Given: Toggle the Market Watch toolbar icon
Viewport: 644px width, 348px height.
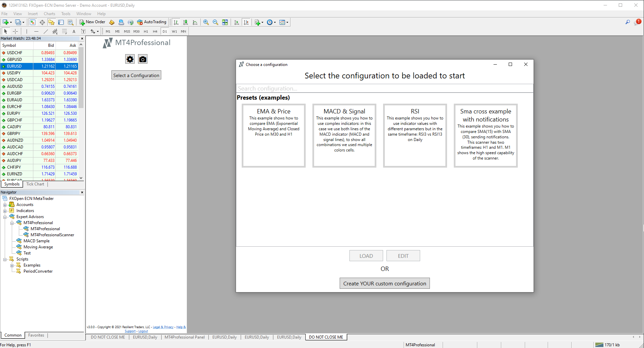Looking at the screenshot, I should click(33, 22).
